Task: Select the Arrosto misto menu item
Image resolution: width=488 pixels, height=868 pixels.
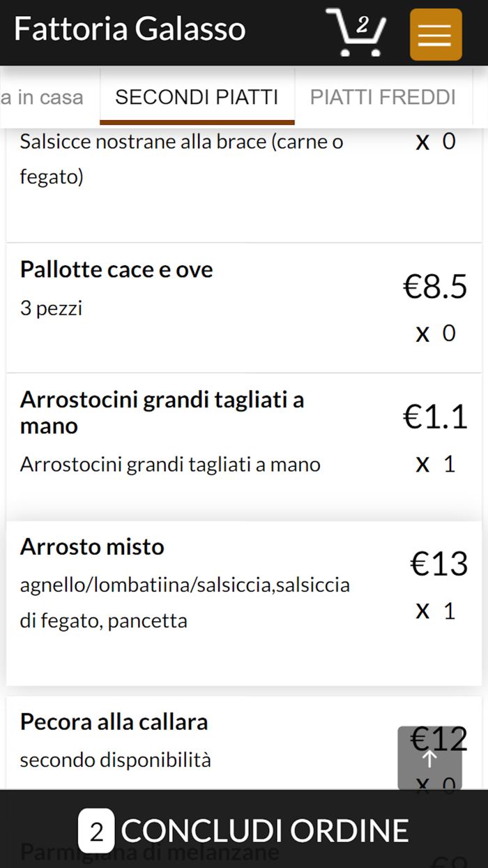Action: point(92,547)
